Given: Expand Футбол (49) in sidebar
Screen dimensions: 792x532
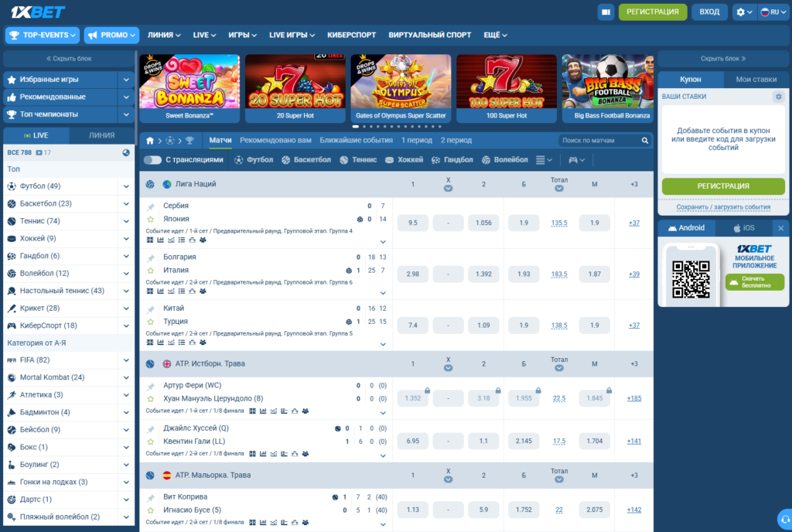Looking at the screenshot, I should point(126,186).
